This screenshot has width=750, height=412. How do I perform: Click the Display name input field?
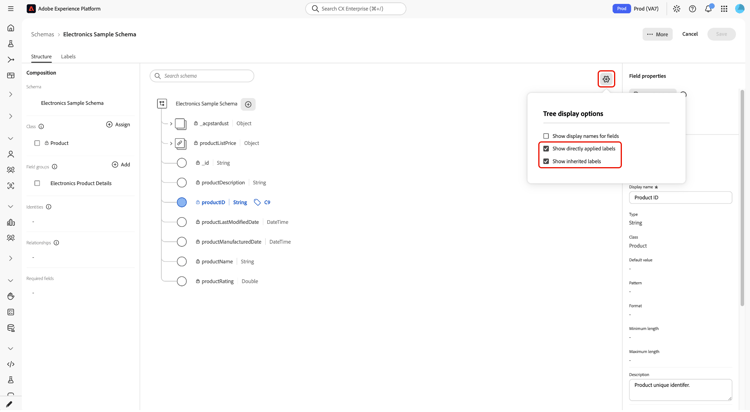click(680, 198)
